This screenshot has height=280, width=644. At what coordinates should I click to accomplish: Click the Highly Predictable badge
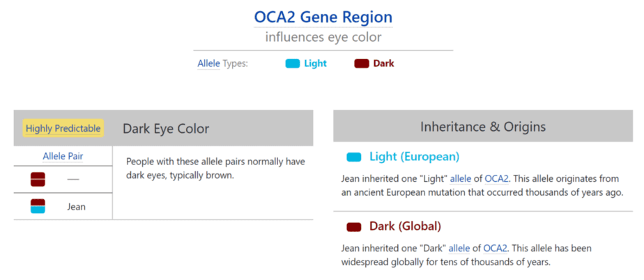(63, 128)
